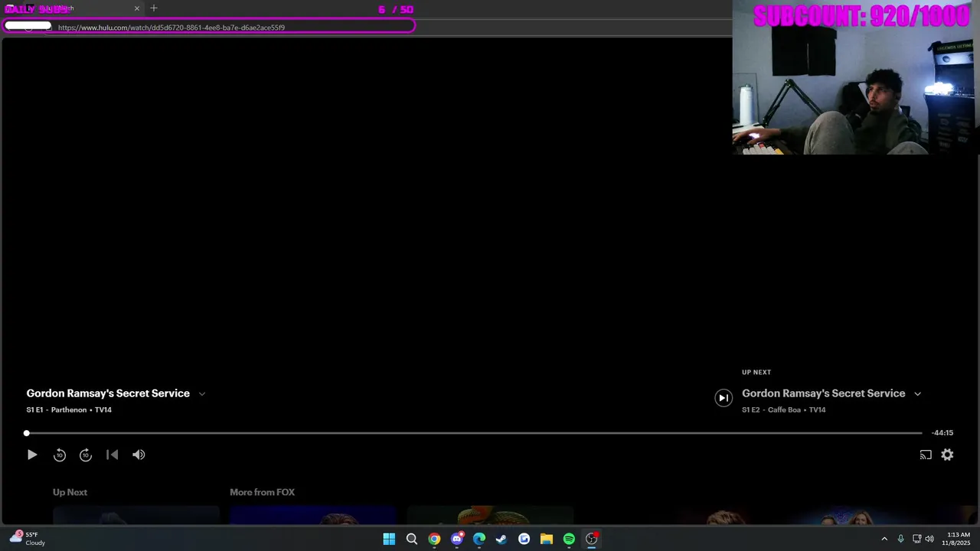Screen dimensions: 980x551
Task: Switch to the Up Next tab
Action: click(x=70, y=492)
